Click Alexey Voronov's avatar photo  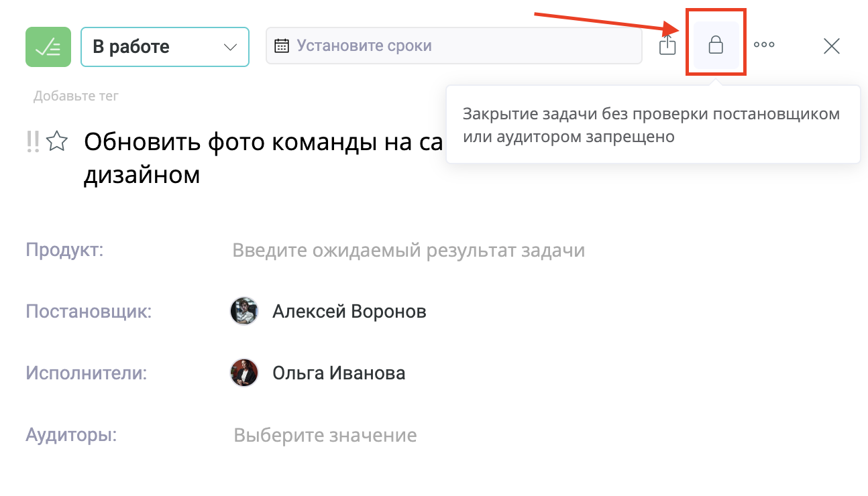[x=244, y=311]
